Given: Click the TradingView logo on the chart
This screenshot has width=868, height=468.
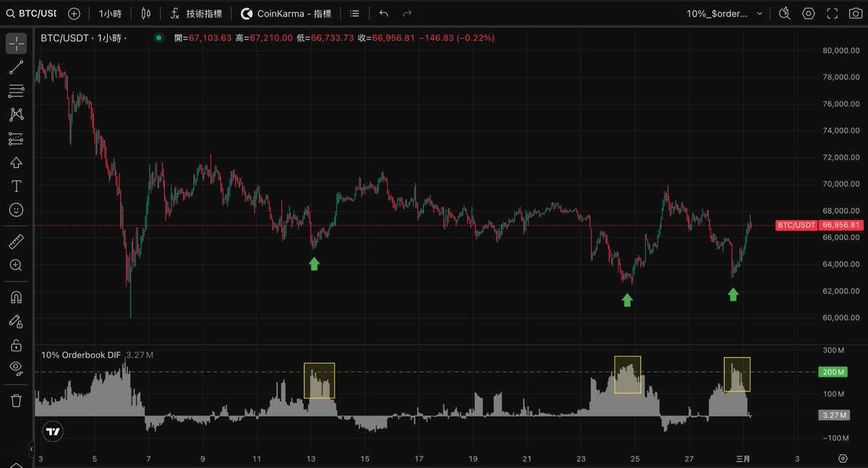Looking at the screenshot, I should [x=52, y=432].
